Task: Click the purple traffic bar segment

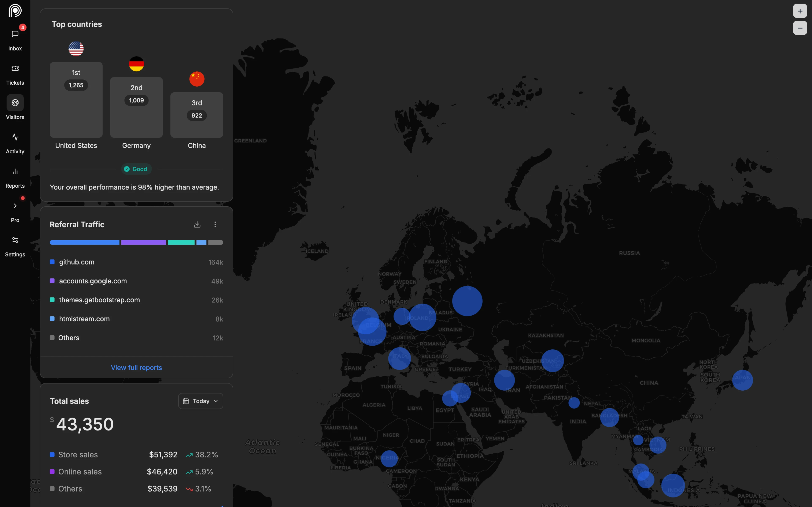Action: coord(143,243)
